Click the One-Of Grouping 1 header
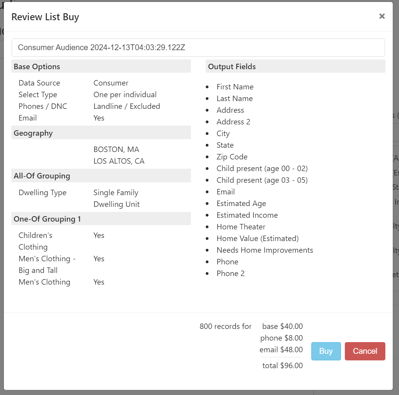The image size is (399, 395). pos(101,219)
